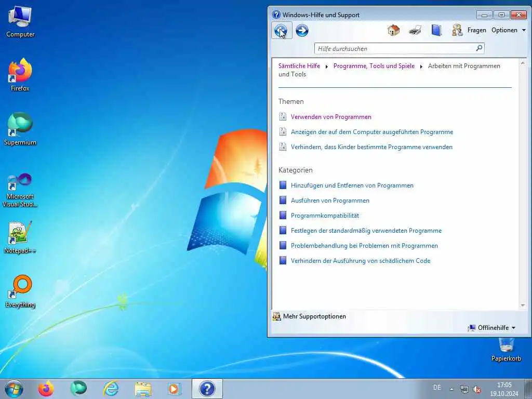Screen dimensions: 532x399
Task: Open the Help home page icon
Action: click(x=394, y=30)
